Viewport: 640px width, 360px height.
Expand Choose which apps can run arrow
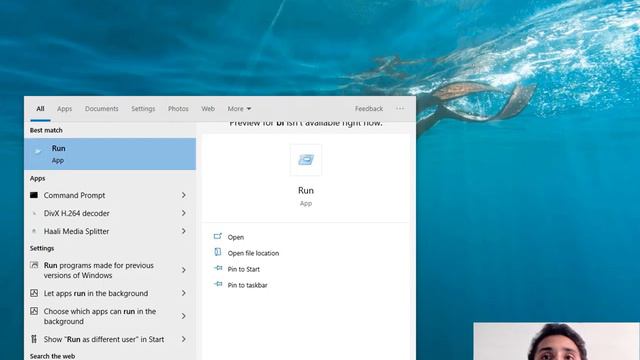click(x=184, y=316)
